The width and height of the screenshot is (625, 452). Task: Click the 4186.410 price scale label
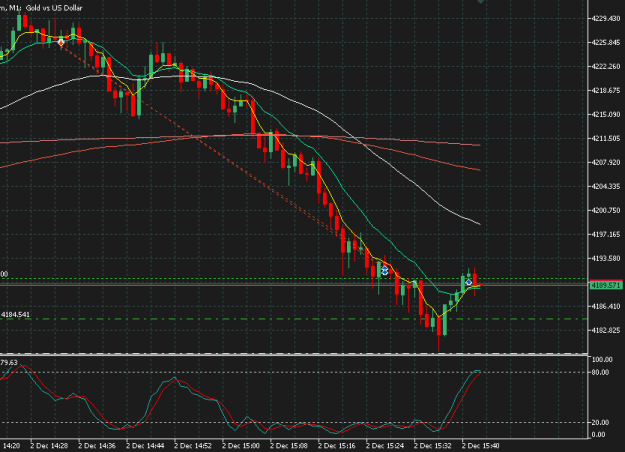pos(606,306)
